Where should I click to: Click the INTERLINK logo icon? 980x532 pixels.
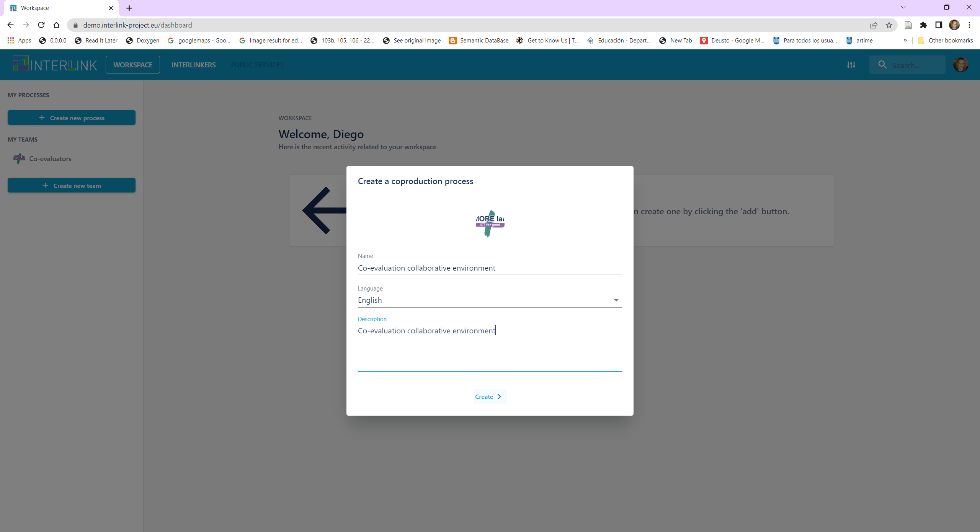[19, 64]
